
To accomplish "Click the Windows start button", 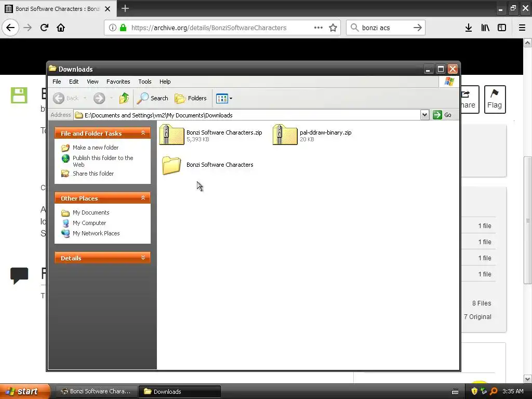I will coord(25,391).
